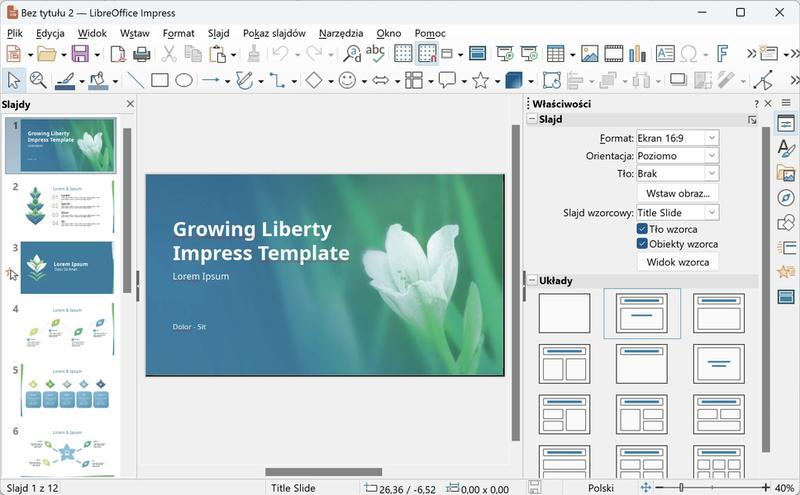The width and height of the screenshot is (800, 495).
Task: Select slide 3 thumbnail Lorem Ipsum
Action: coord(67,267)
